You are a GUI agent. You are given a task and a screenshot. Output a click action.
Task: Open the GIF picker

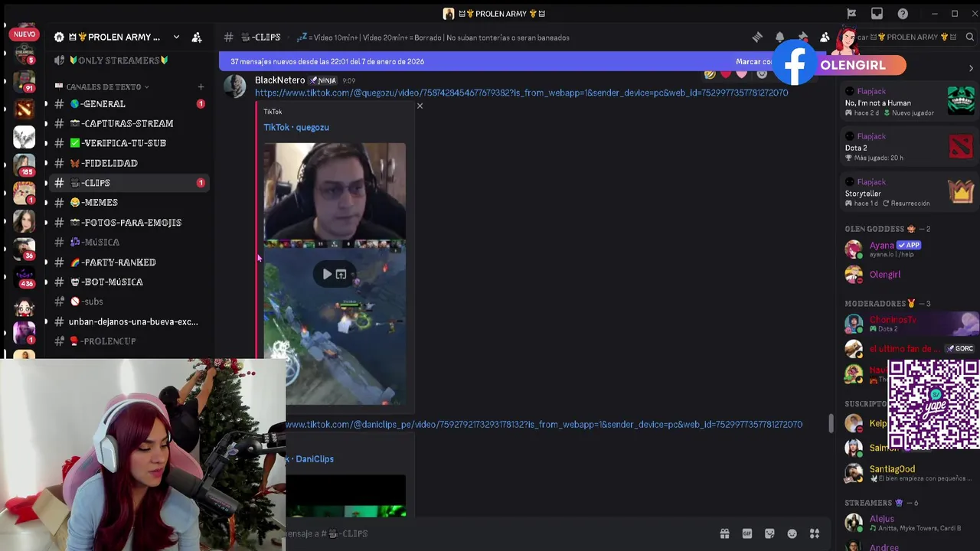pos(747,533)
